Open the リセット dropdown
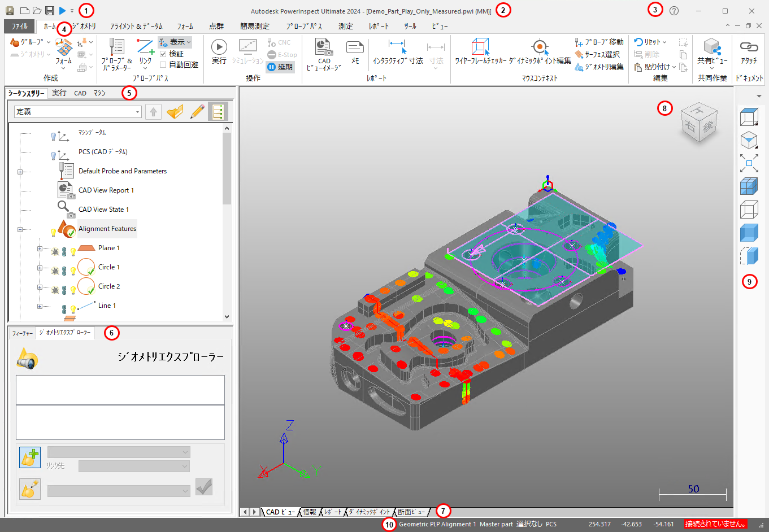 (x=650, y=42)
